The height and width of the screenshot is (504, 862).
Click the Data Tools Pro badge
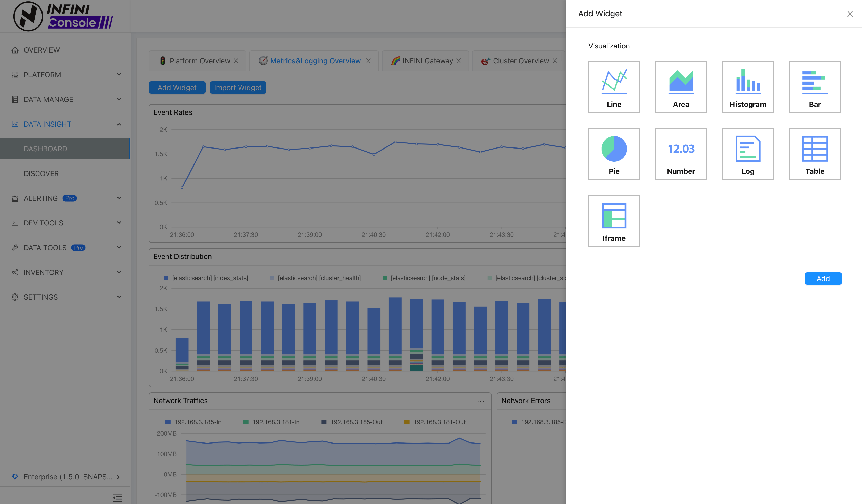click(78, 248)
